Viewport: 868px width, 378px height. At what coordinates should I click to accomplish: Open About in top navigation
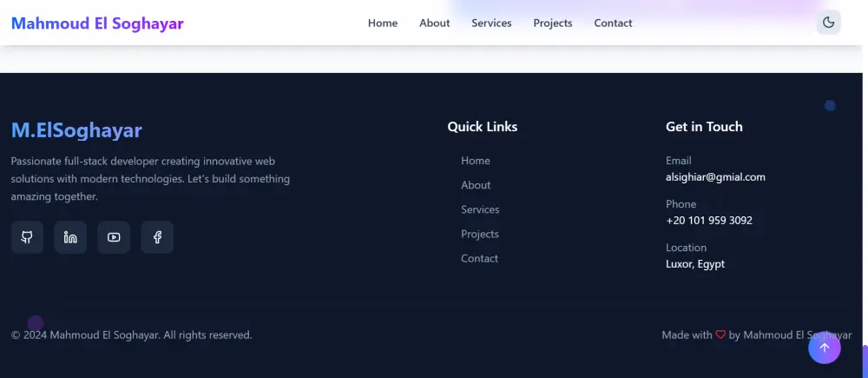pos(435,23)
